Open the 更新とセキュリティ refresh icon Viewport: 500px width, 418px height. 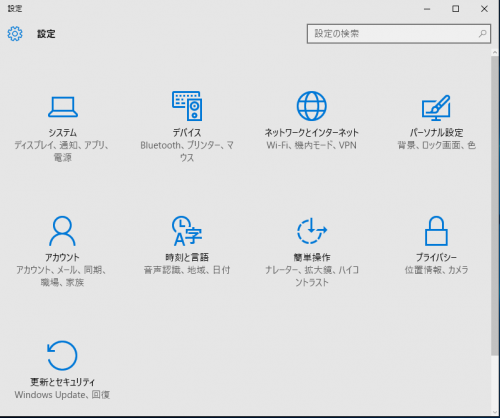[62, 355]
